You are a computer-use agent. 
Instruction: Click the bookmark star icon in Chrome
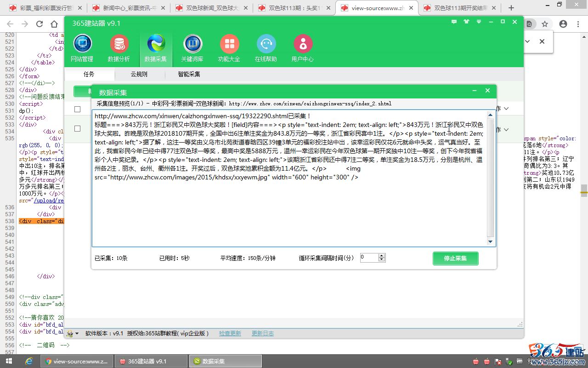click(545, 24)
